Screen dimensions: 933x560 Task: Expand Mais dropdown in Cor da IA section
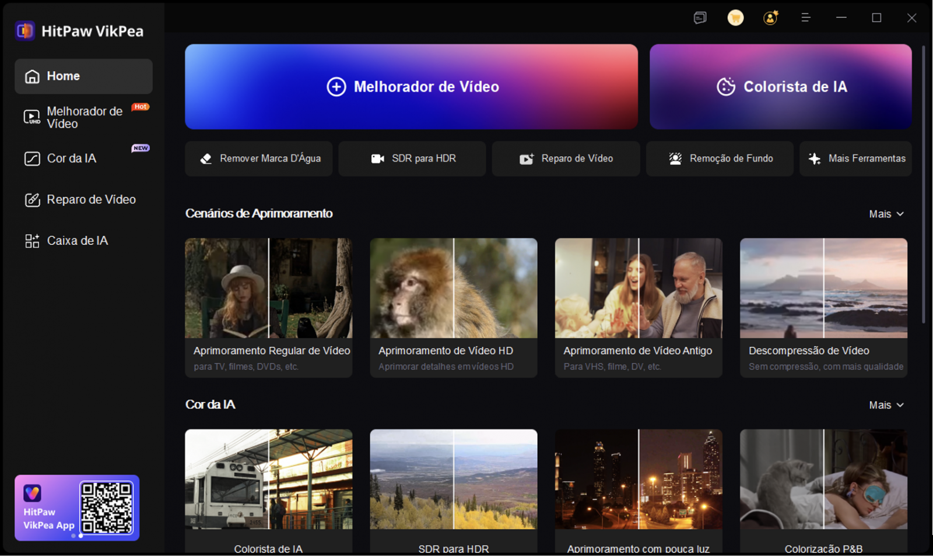pyautogui.click(x=886, y=405)
